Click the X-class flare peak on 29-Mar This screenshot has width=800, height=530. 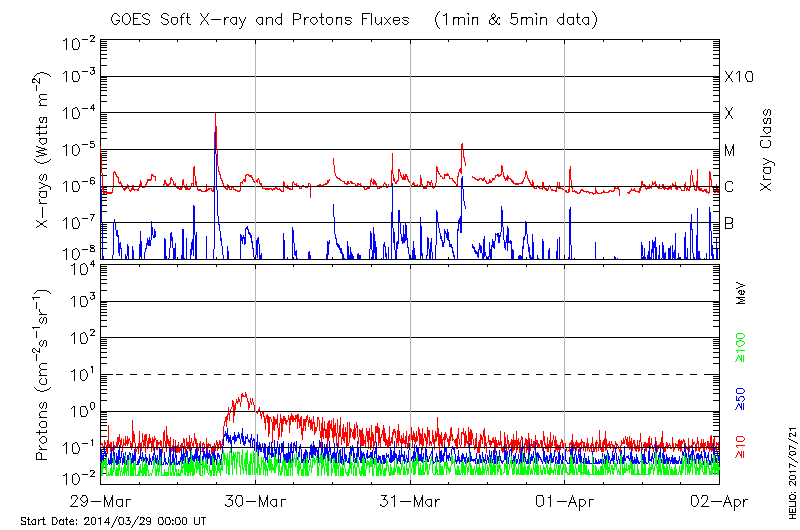point(215,115)
